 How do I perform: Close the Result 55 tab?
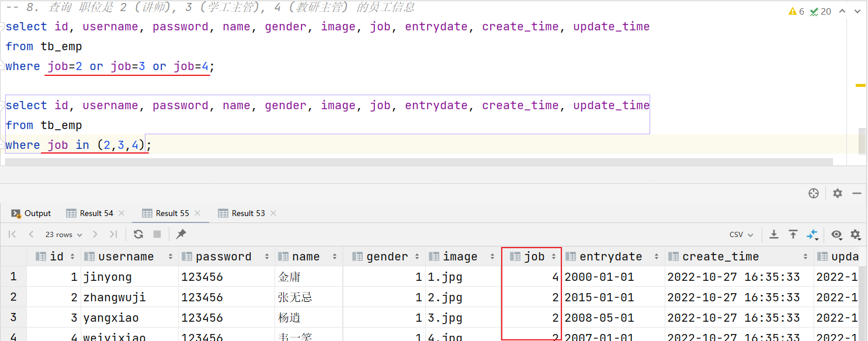click(197, 213)
